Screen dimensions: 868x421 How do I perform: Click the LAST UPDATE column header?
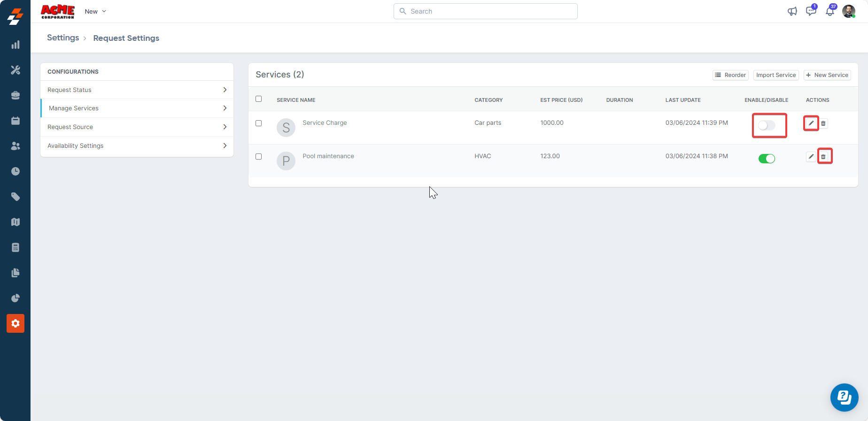pos(683,100)
